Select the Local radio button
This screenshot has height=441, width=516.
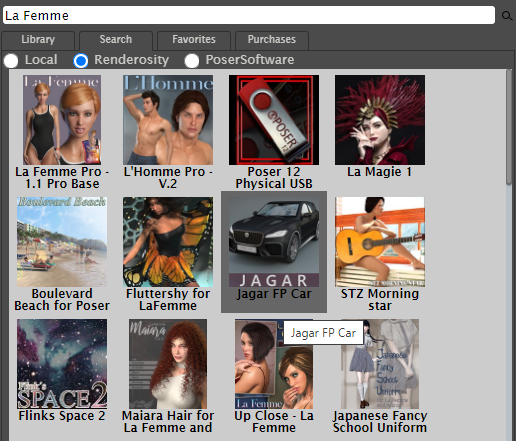(11, 61)
